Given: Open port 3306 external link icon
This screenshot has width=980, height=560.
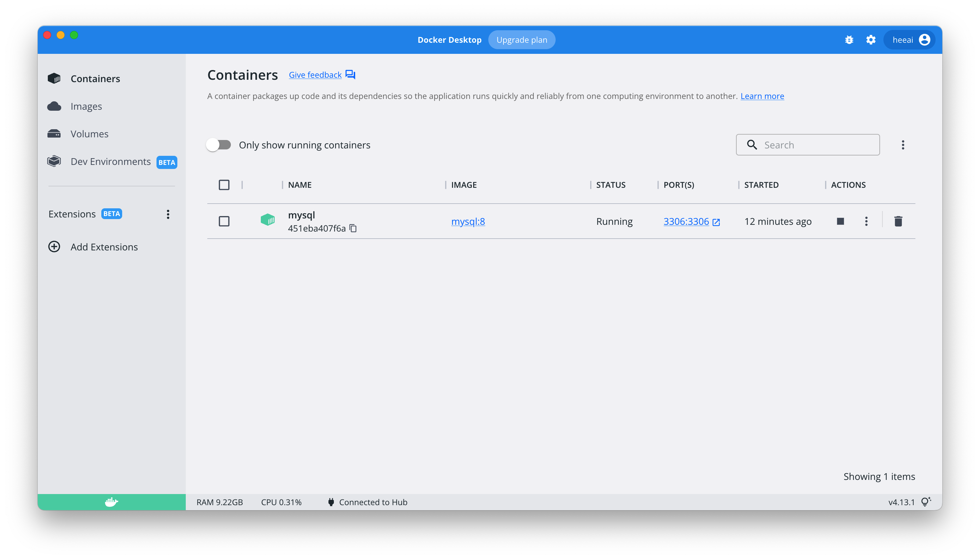Looking at the screenshot, I should 716,222.
